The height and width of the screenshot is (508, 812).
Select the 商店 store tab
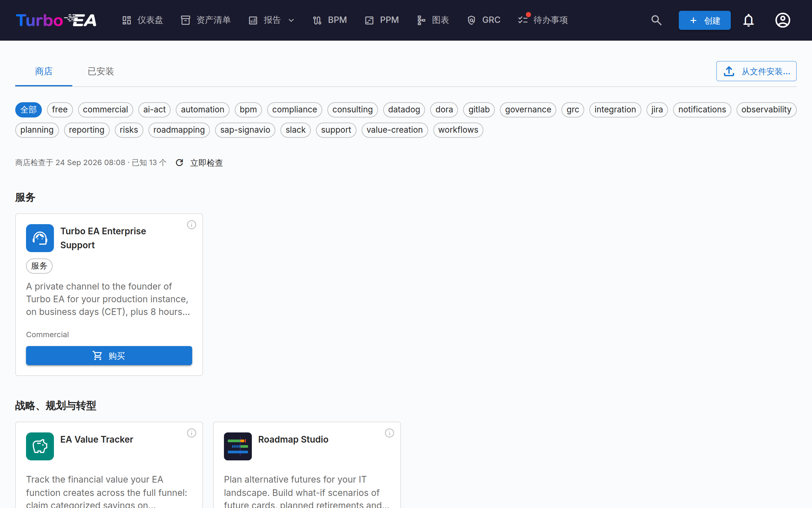click(44, 71)
